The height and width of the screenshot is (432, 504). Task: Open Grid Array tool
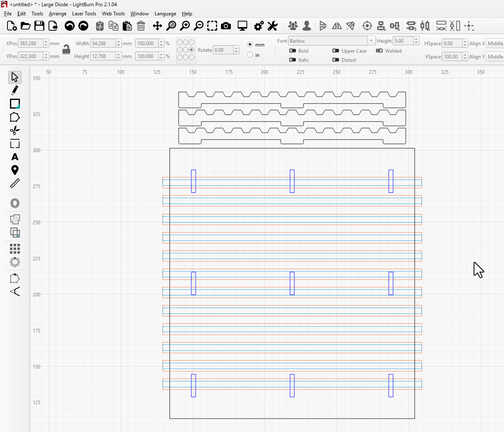pyautogui.click(x=15, y=249)
